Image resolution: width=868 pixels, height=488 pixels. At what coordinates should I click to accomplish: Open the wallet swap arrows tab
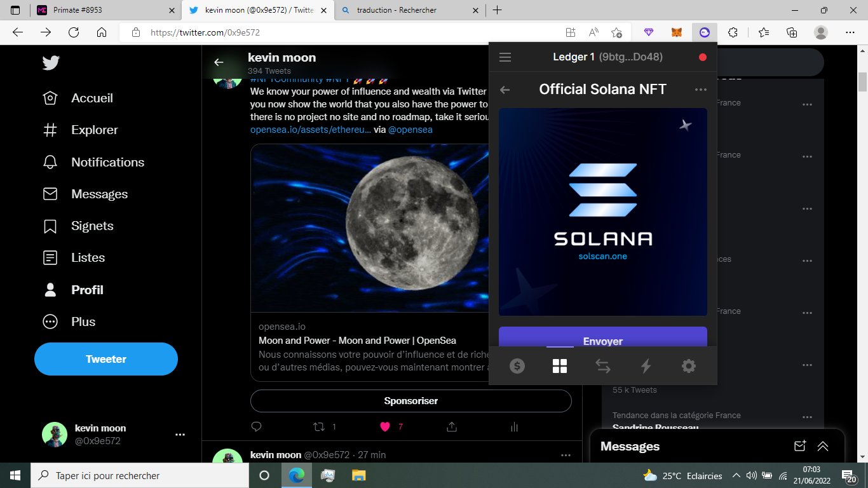[602, 366]
